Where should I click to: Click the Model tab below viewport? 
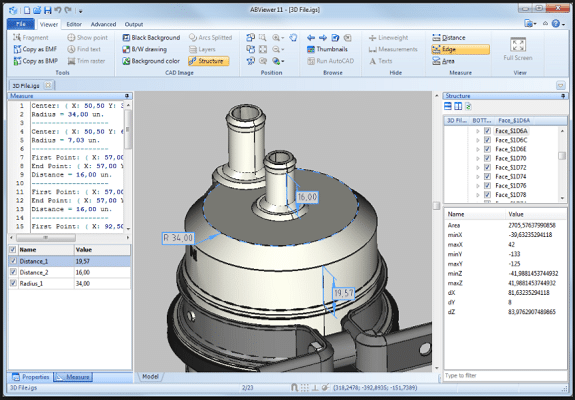point(150,377)
